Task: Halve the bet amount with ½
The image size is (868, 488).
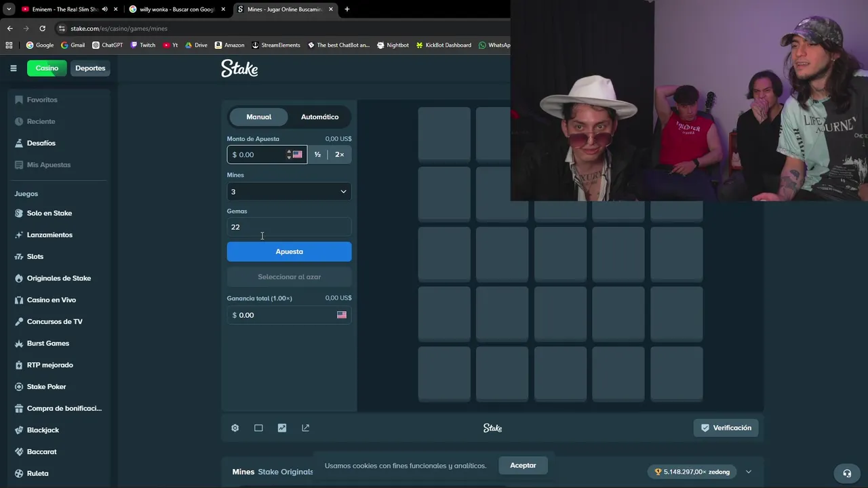Action: click(317, 155)
